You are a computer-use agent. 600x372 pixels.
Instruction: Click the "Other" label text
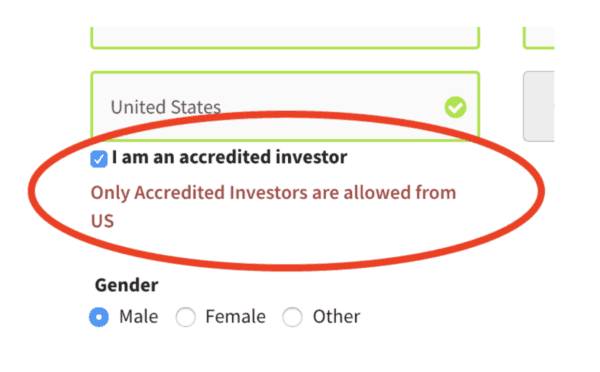(336, 317)
